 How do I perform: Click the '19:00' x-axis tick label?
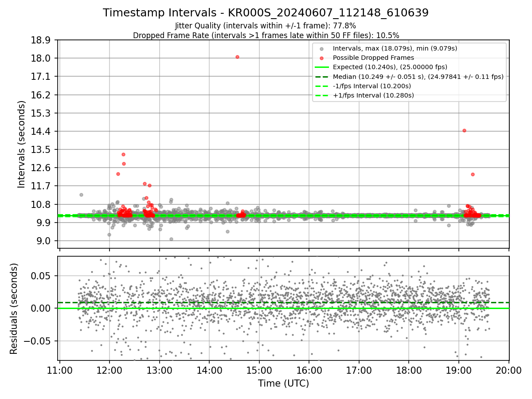click(x=459, y=371)
